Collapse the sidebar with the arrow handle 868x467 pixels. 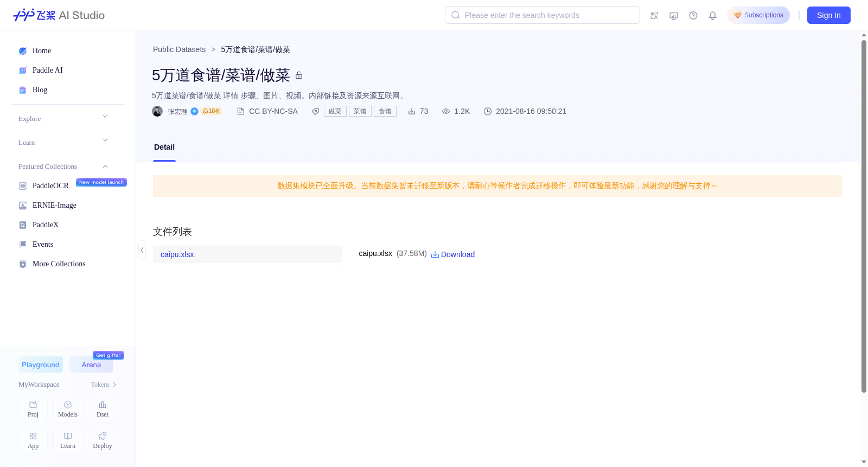tap(142, 250)
